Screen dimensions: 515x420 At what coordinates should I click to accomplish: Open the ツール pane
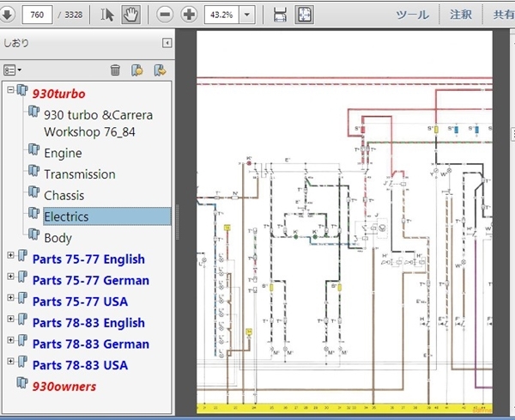coord(412,15)
